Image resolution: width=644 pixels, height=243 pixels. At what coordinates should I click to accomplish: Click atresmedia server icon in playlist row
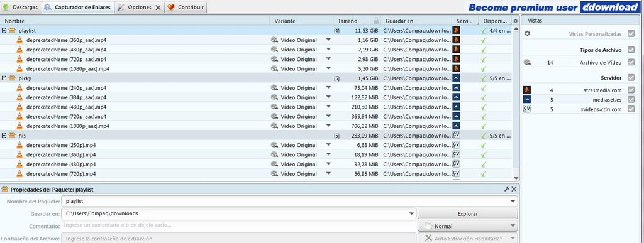pyautogui.click(x=456, y=30)
